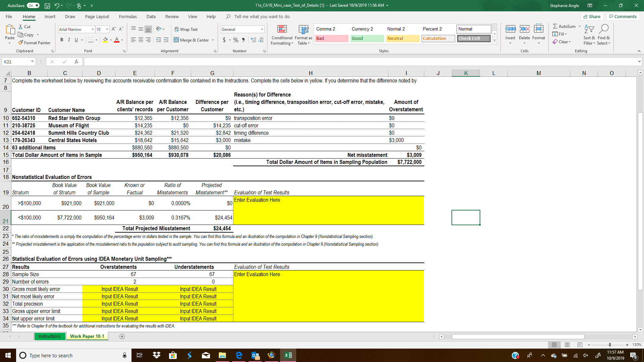Click the Share button

[592, 16]
